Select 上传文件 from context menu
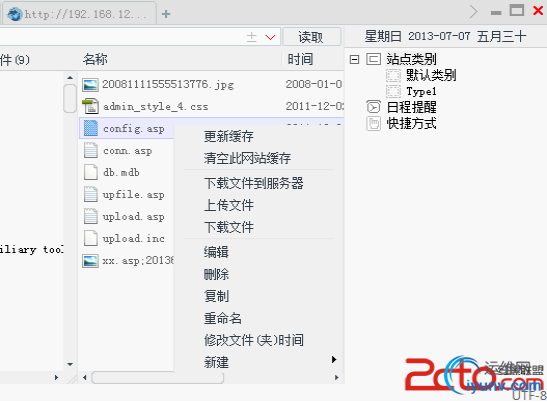Screen dimensions: 547x402 228,205
